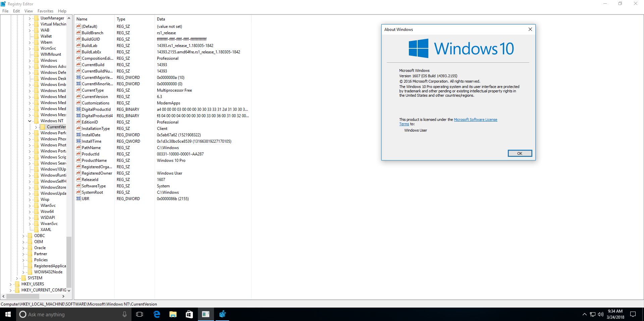Expand the HKEY_CURRENT_CONFIG hive
Screen dimensions: 644x321
(x=10, y=290)
